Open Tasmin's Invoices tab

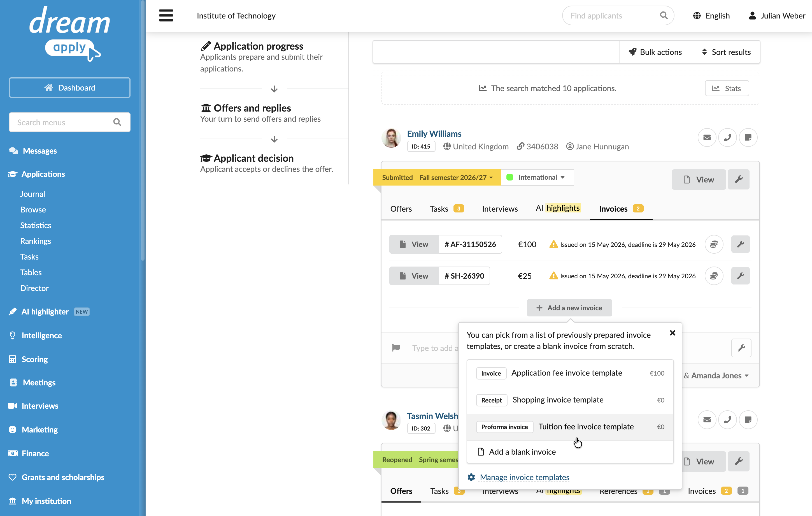point(718,491)
